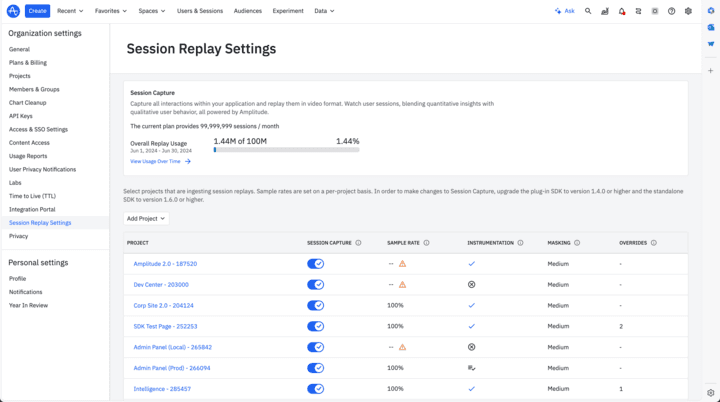Toggle session capture for Amplitude 2.0
The width and height of the screenshot is (720, 402).
click(315, 264)
